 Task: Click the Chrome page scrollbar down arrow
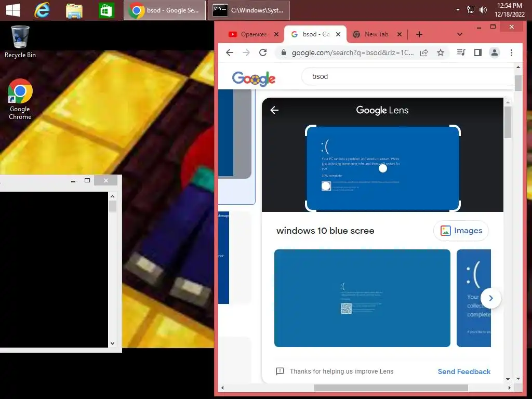(x=518, y=379)
